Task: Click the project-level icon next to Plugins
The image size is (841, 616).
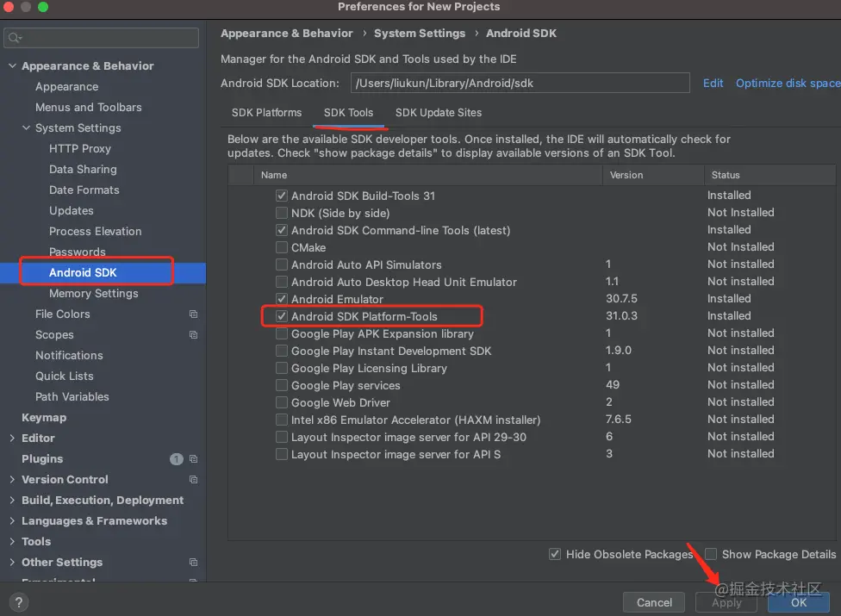Action: [194, 459]
